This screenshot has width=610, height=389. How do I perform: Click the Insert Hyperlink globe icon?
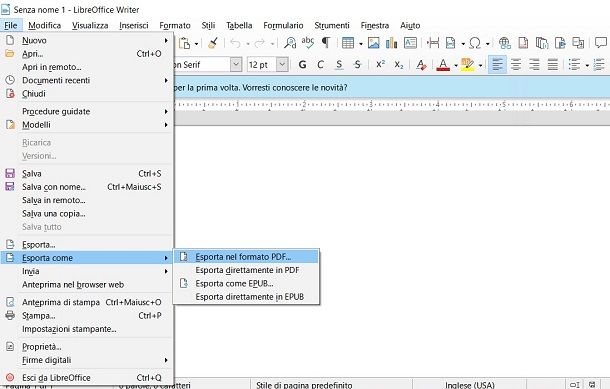[505, 43]
